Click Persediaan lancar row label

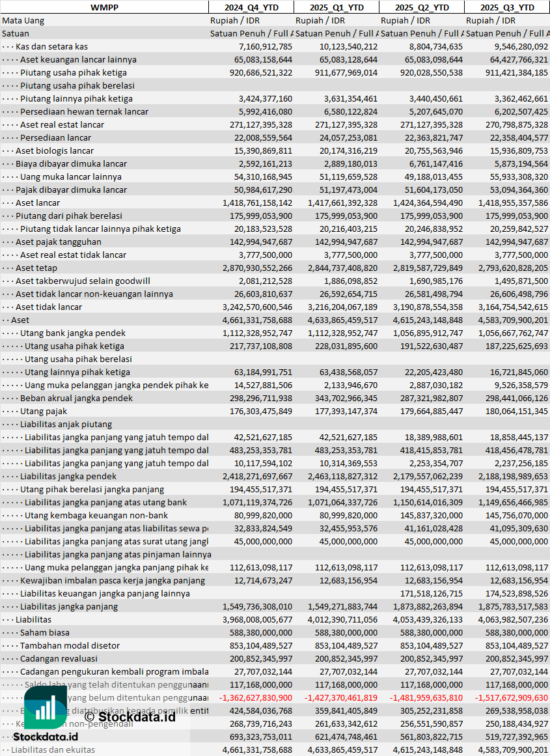[x=55, y=138]
